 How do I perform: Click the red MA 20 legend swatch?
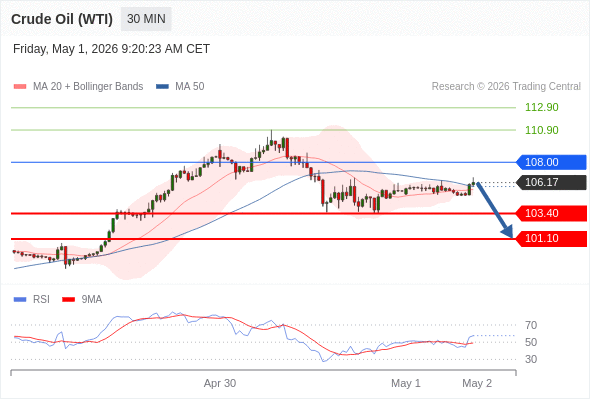point(20,87)
